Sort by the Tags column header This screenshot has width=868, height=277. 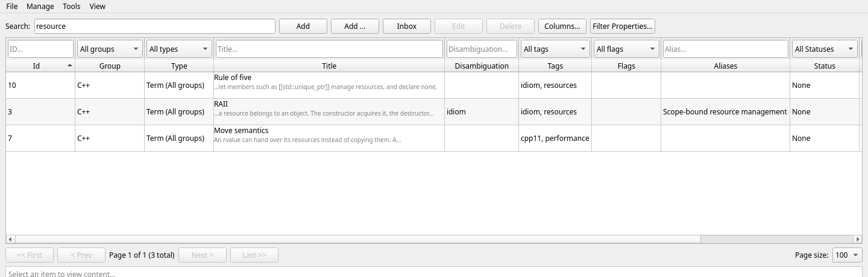pyautogui.click(x=555, y=66)
